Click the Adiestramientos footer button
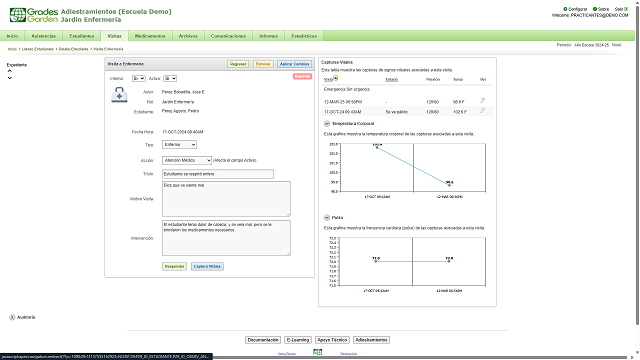 pos(371,340)
